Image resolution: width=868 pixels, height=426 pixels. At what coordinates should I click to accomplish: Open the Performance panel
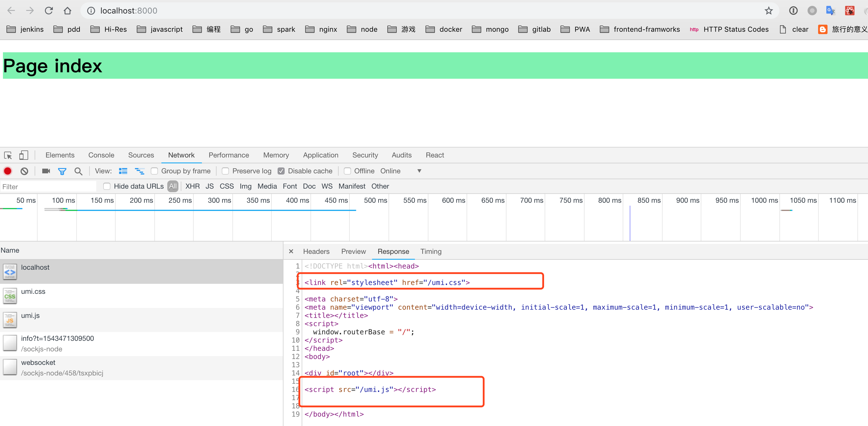coord(229,155)
